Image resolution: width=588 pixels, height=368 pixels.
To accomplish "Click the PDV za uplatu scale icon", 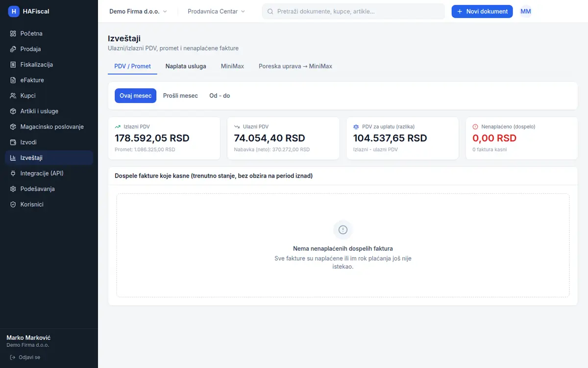I will coord(356,127).
